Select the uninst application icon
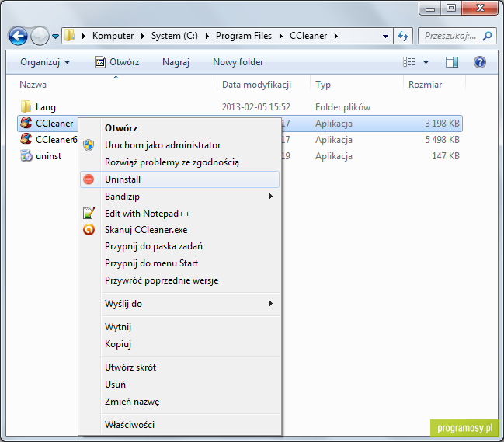Screen dimensions: 504x442 pos(26,155)
